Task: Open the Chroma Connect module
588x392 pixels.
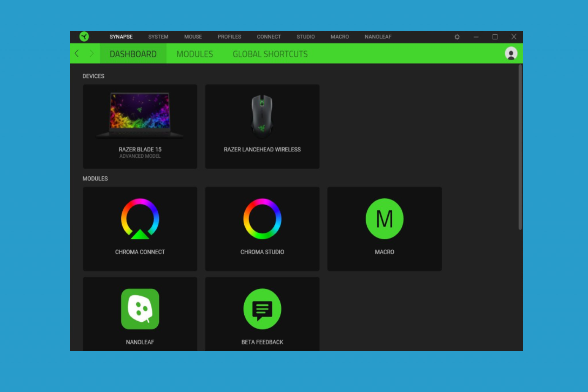Action: 140,228
